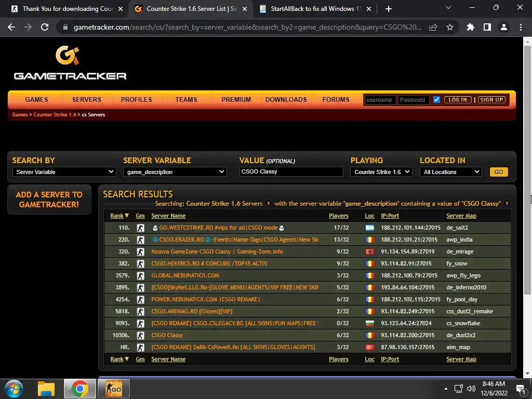Image resolution: width=532 pixels, height=399 pixels.
Task: Open volume control in system tray
Action: 471,389
